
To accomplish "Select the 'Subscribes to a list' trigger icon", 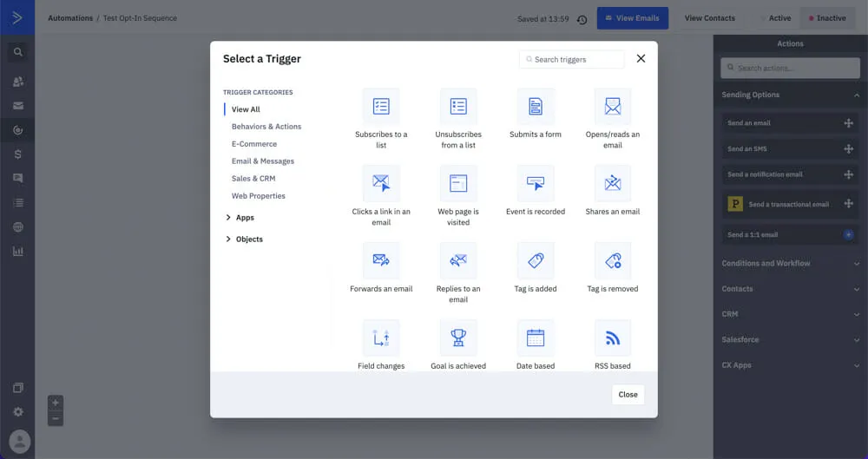I will (x=380, y=107).
